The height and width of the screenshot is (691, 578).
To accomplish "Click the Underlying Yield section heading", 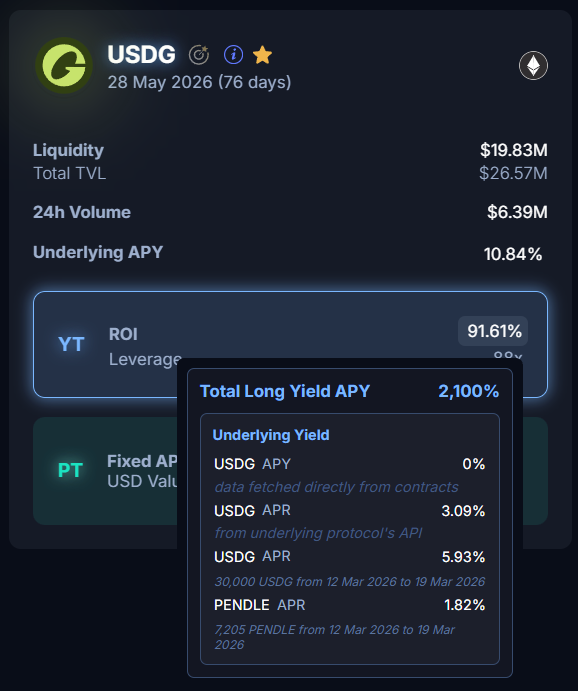I will point(271,435).
